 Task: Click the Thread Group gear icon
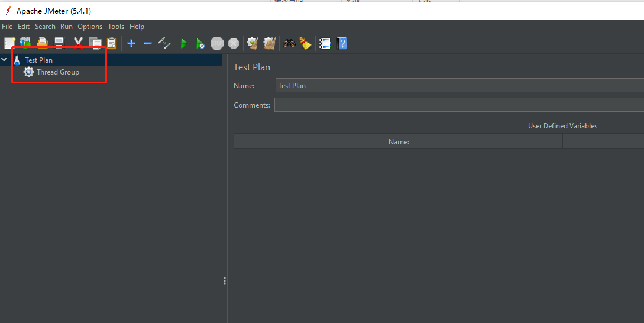(28, 72)
